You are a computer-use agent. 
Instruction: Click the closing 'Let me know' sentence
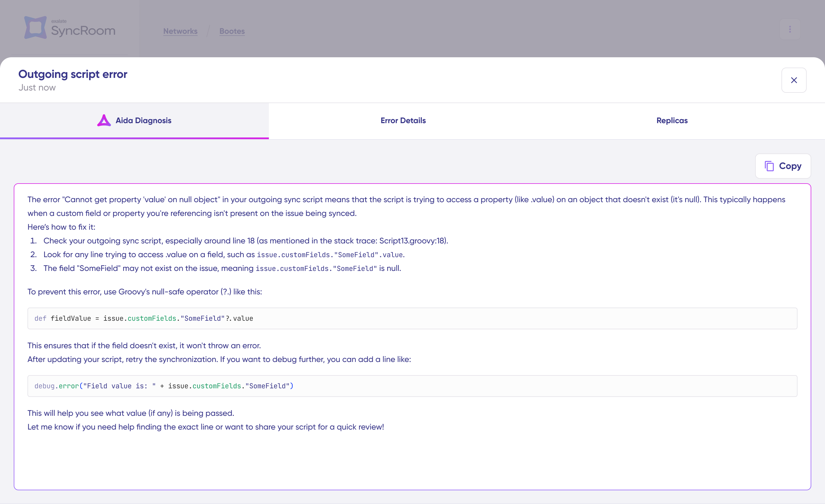206,427
